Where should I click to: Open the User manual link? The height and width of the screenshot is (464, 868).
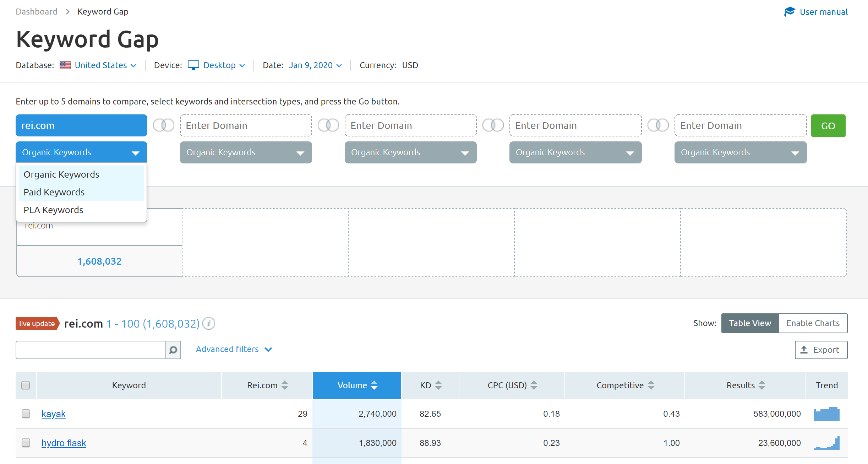click(824, 12)
